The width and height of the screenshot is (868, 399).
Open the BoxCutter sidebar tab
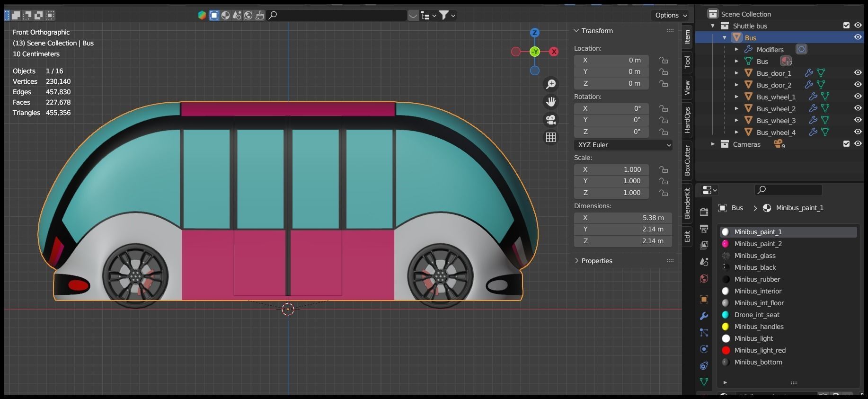(687, 160)
